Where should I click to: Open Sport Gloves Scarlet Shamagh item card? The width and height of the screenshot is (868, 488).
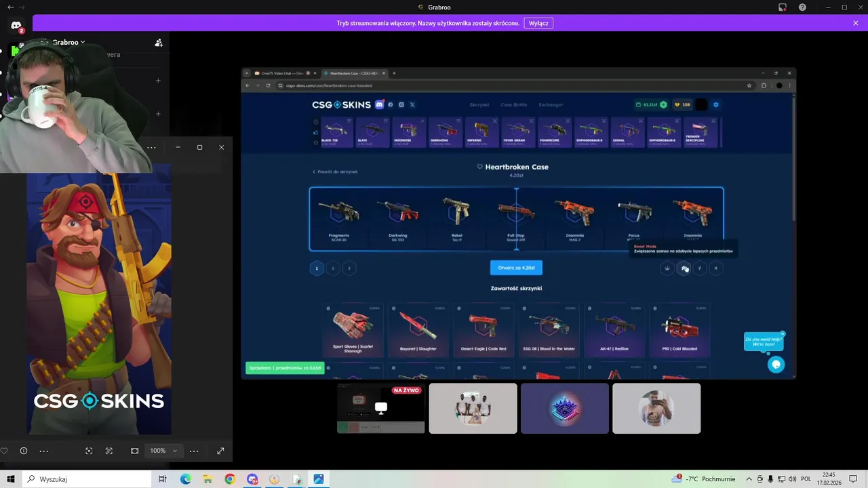353,330
